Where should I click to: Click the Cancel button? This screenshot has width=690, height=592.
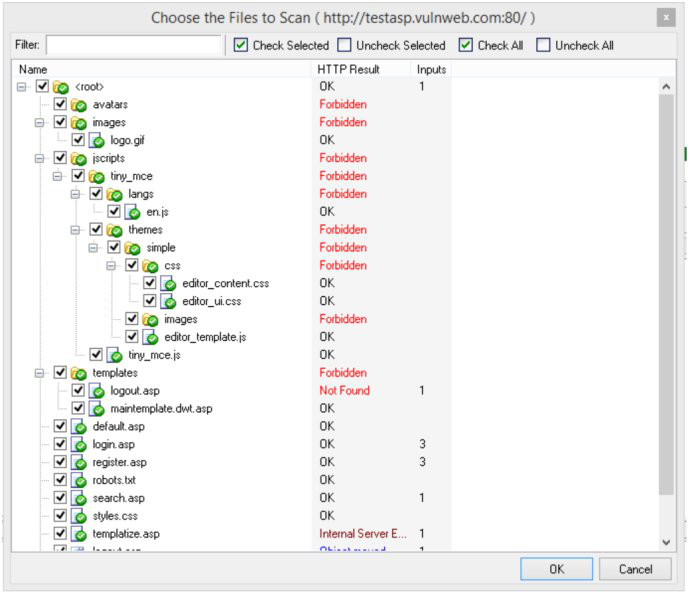coord(635,569)
